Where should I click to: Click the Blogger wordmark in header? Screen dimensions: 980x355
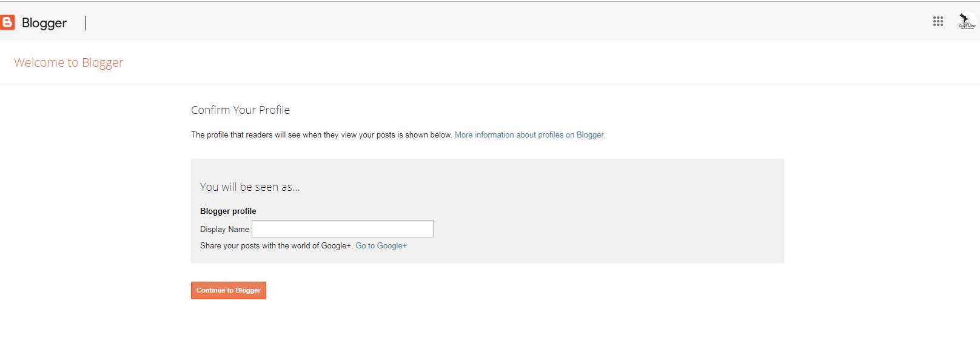pos(44,23)
